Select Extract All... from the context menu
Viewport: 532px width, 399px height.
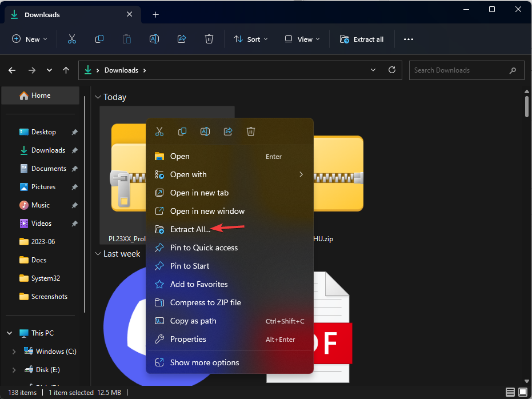(x=190, y=229)
